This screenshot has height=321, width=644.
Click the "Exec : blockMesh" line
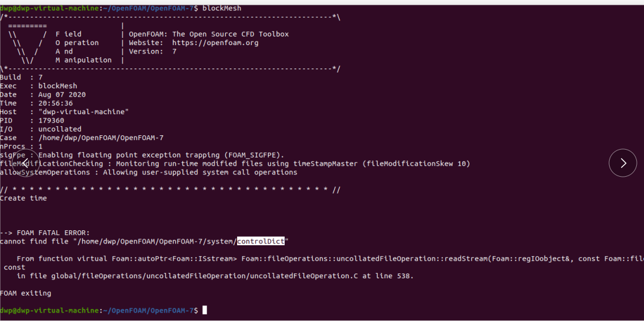coord(39,86)
